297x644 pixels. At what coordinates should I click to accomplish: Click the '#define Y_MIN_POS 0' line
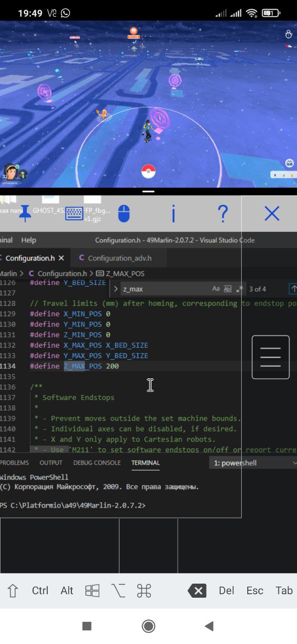(x=70, y=324)
